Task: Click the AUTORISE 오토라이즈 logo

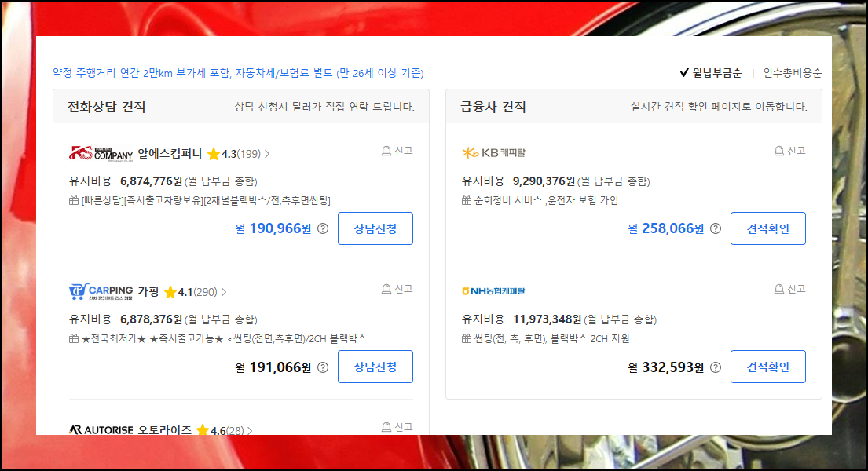Action: point(101,429)
